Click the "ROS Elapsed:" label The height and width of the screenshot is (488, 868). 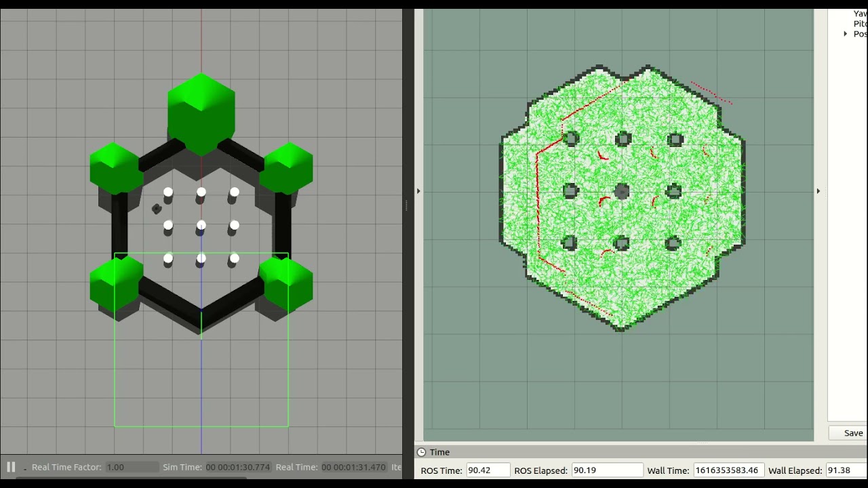pos(541,470)
